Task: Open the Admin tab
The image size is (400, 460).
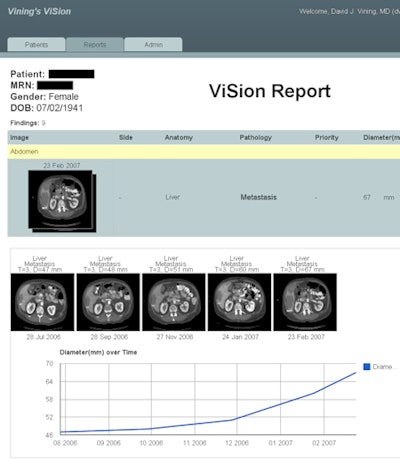Action: coord(153,44)
